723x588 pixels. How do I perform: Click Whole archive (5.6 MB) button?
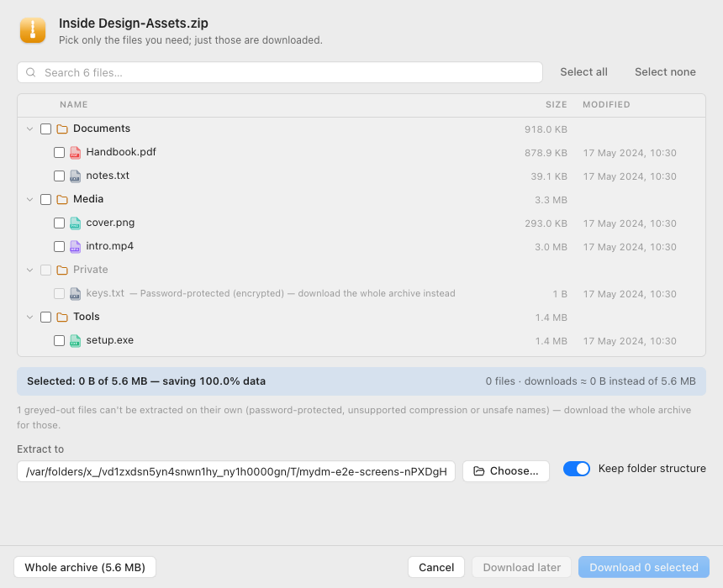pos(85,567)
